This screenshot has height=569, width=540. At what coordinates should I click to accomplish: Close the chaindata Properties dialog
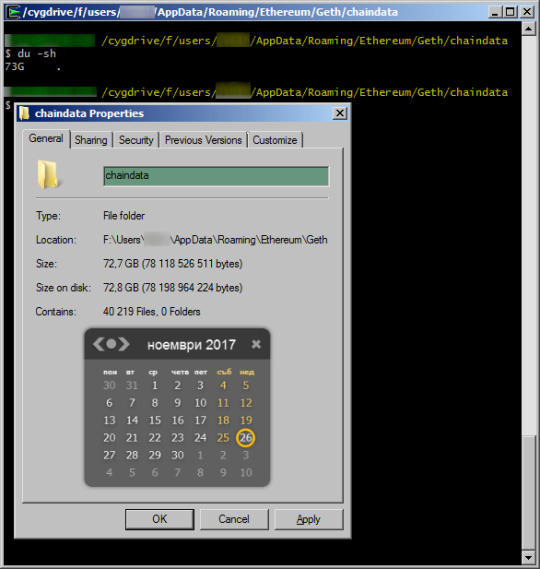coord(339,113)
